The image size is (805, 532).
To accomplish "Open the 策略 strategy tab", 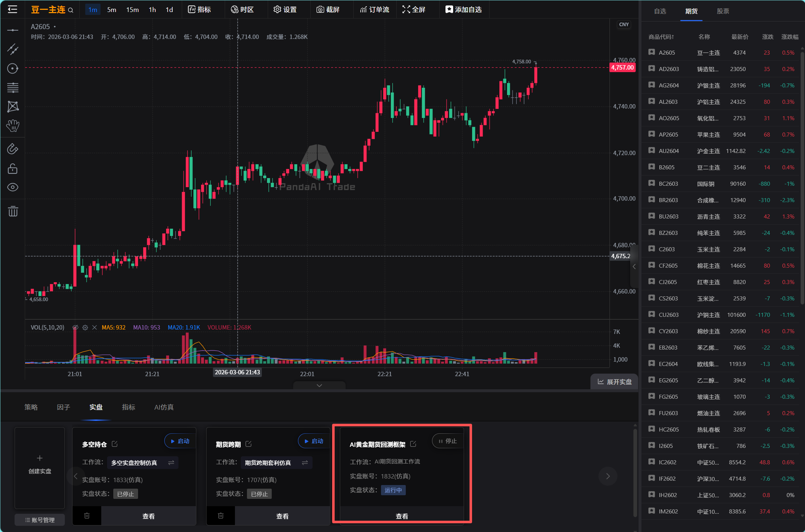I will click(31, 407).
